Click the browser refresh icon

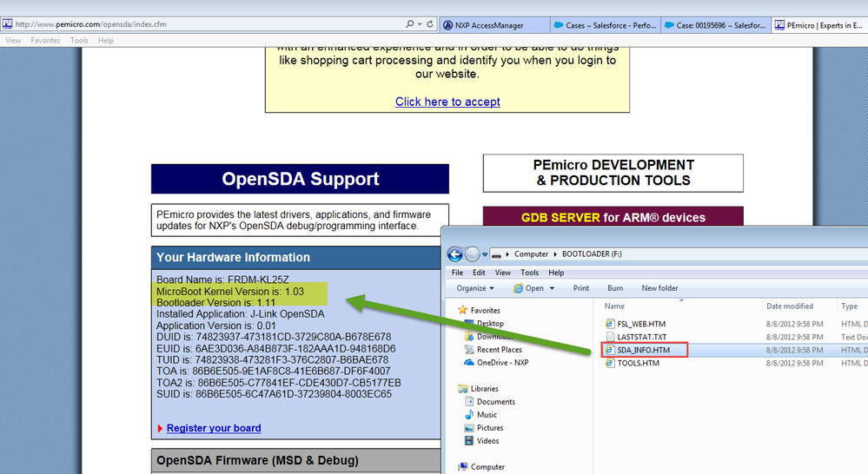(429, 23)
